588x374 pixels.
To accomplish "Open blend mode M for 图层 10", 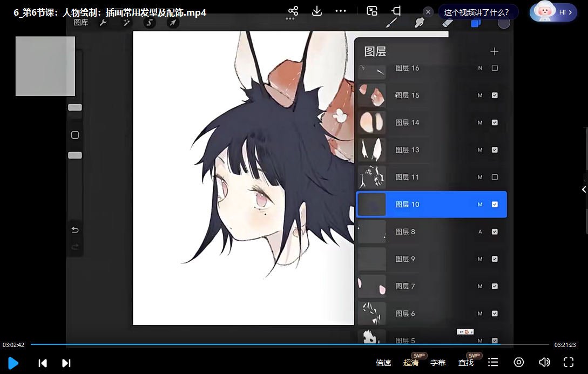I will (479, 204).
